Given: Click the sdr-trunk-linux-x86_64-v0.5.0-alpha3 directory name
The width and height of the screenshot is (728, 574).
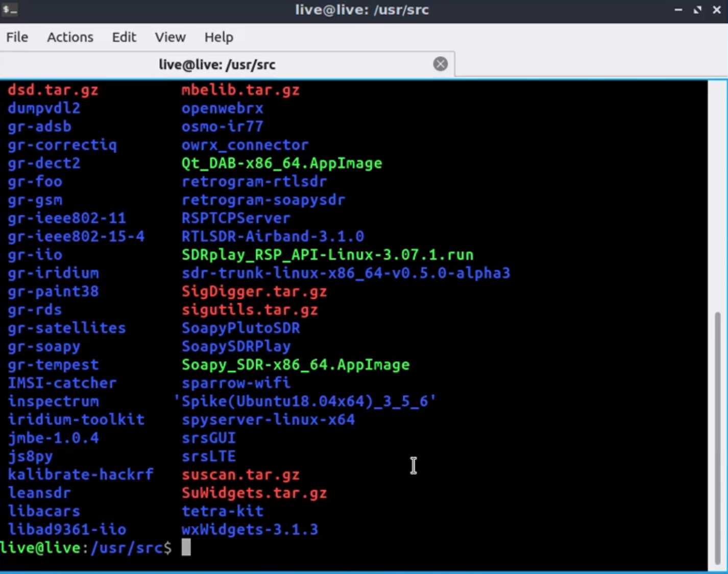Looking at the screenshot, I should click(x=346, y=273).
